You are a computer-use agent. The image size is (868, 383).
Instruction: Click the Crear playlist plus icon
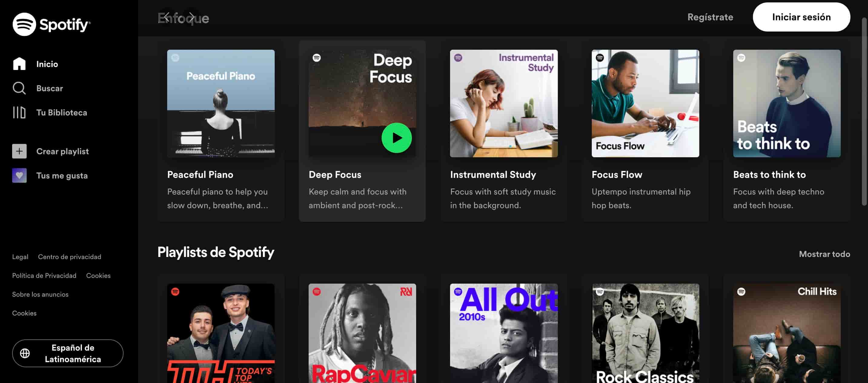click(19, 151)
